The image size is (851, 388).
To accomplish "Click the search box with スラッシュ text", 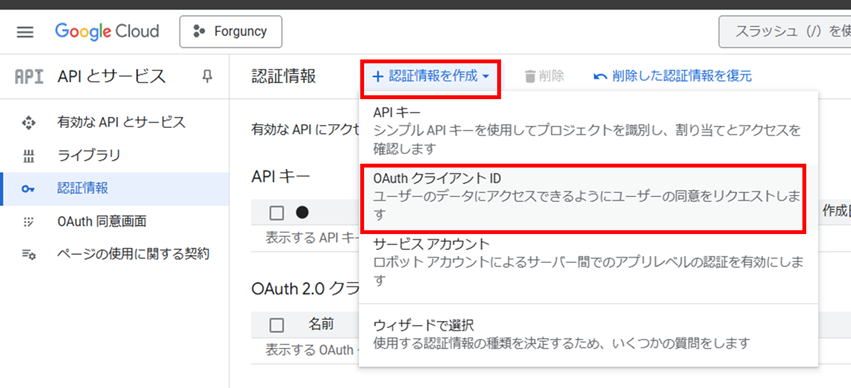I will click(x=785, y=31).
